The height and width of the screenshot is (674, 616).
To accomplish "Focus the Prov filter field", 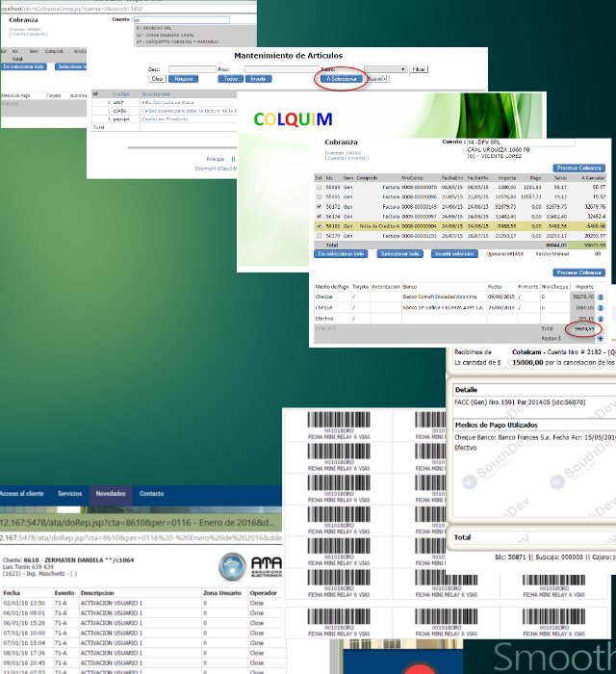I will coord(282,69).
